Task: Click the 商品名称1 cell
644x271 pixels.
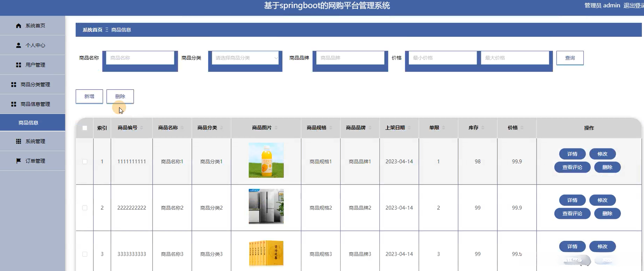Action: (x=172, y=161)
